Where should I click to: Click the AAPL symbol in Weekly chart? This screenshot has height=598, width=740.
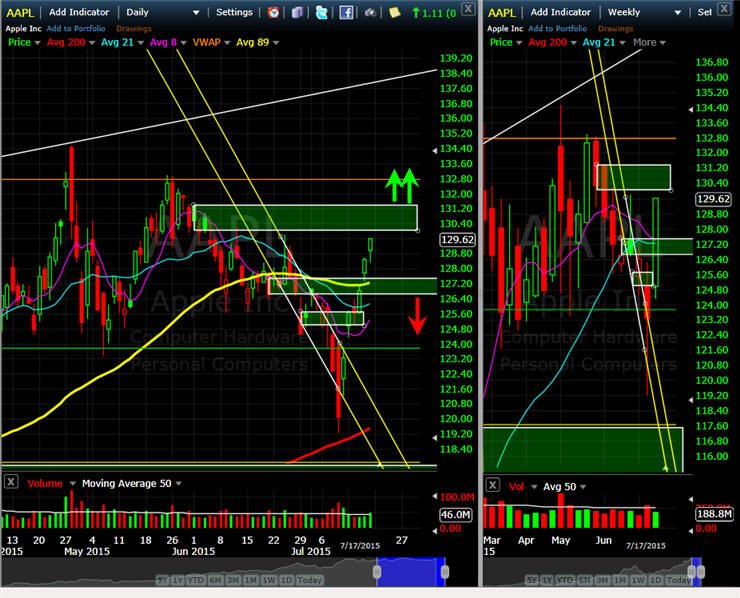click(x=502, y=13)
